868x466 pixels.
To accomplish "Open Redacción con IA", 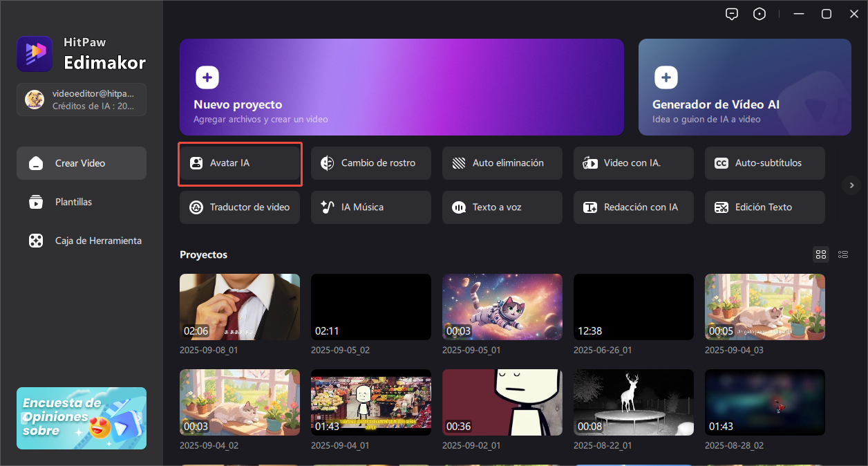I will pos(633,207).
